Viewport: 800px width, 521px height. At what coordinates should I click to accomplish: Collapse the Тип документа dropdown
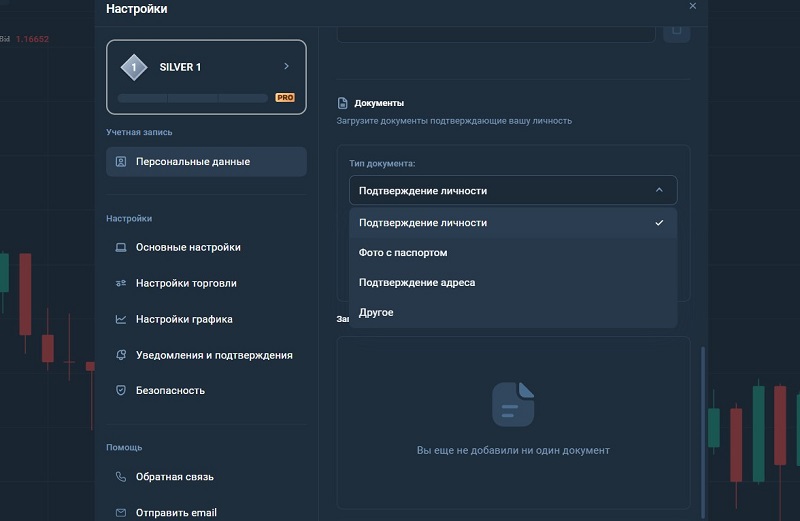513,190
